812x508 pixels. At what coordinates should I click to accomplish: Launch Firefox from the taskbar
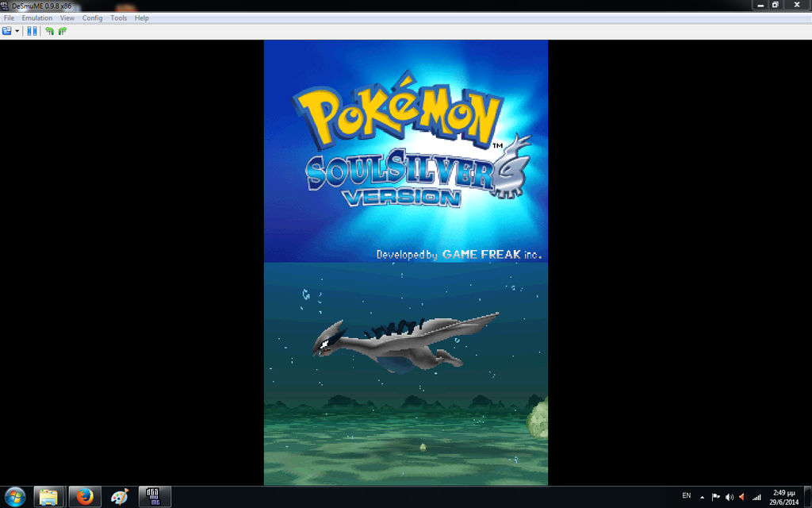tap(84, 497)
